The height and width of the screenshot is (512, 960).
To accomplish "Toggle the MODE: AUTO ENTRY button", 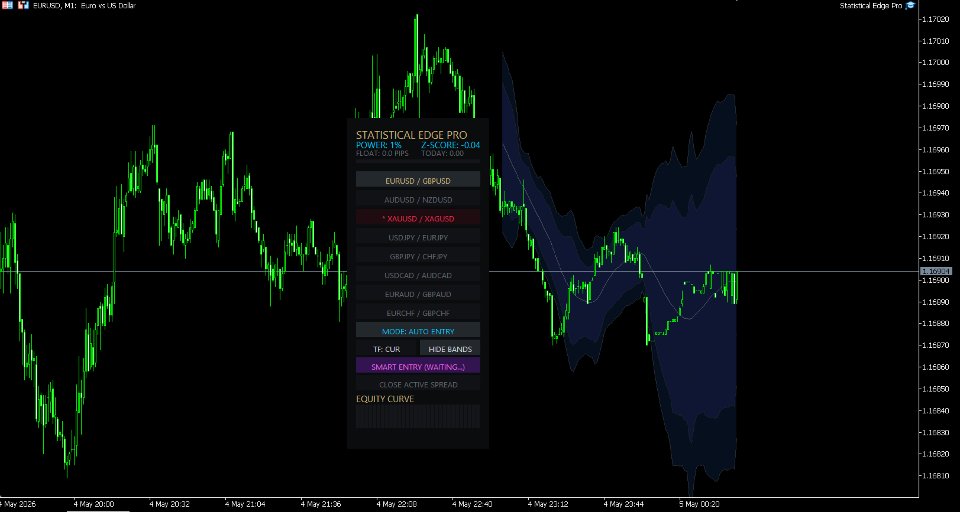I will [x=418, y=331].
